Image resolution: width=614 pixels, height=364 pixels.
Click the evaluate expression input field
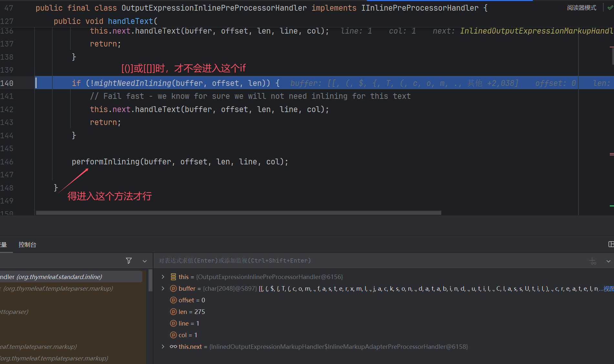pyautogui.click(x=355, y=261)
